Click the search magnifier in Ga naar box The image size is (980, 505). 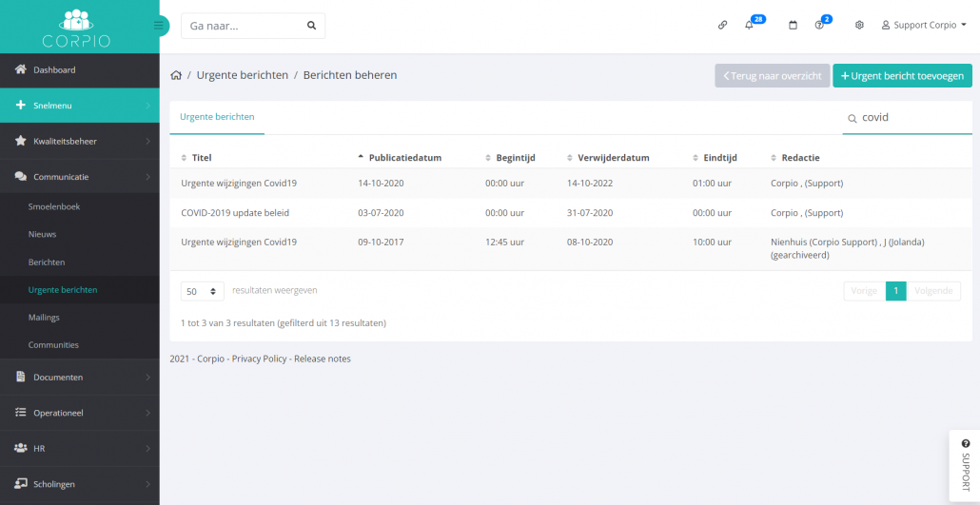[311, 26]
